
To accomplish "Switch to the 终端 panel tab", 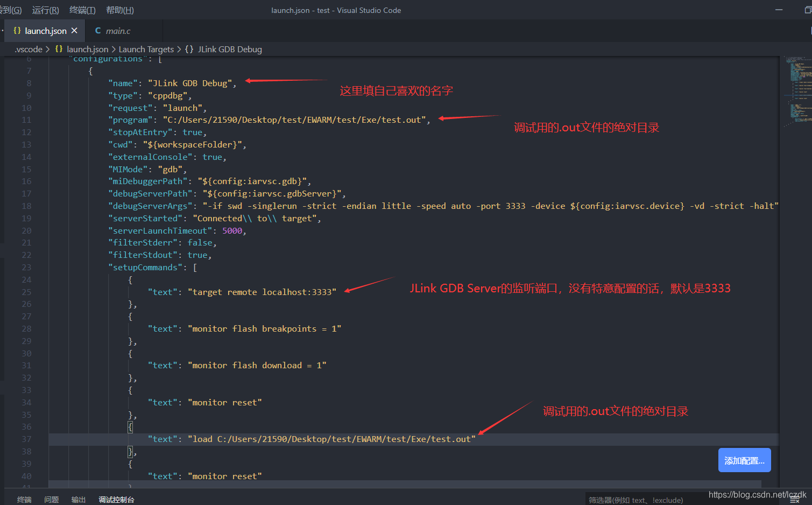I will tap(24, 499).
